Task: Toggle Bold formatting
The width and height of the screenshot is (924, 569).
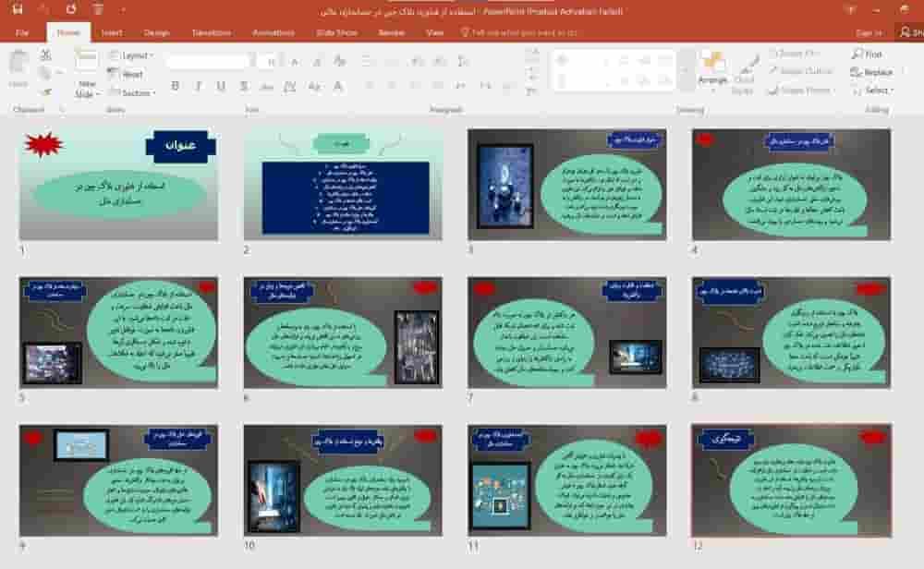Action: point(175,86)
